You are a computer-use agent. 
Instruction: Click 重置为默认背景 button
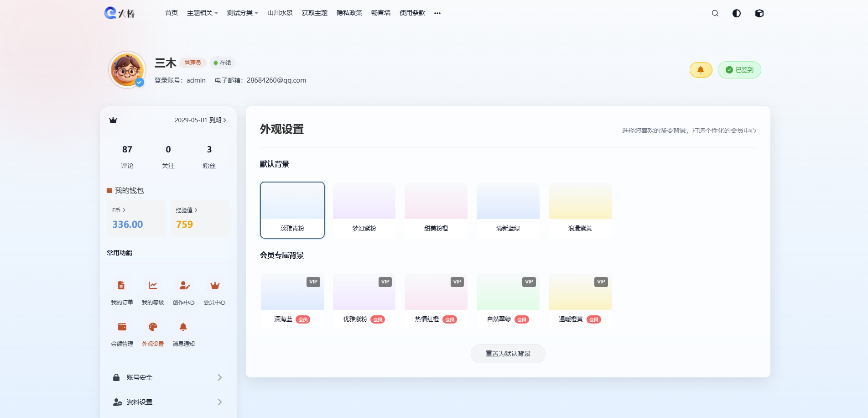click(x=508, y=354)
